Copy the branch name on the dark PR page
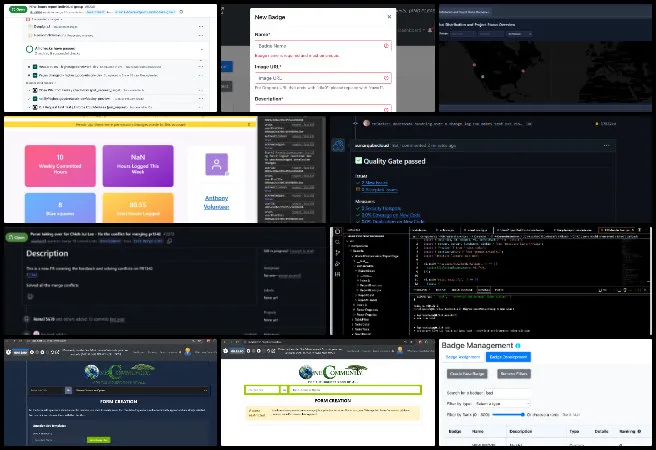The width and height of the screenshot is (656, 450). 169,241
